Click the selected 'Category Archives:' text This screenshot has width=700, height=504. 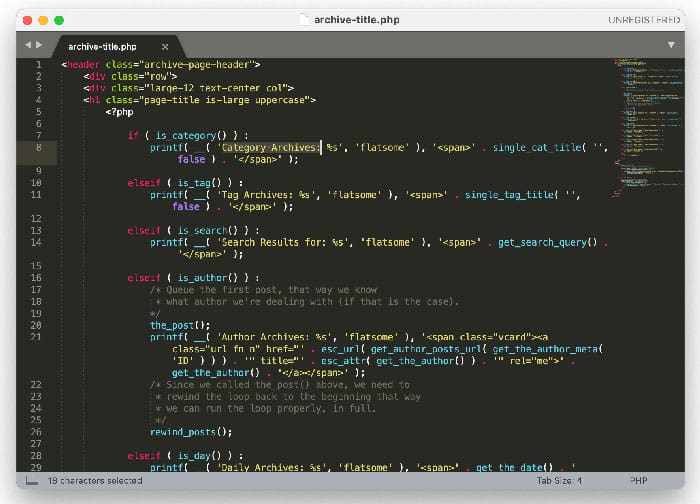tap(271, 147)
